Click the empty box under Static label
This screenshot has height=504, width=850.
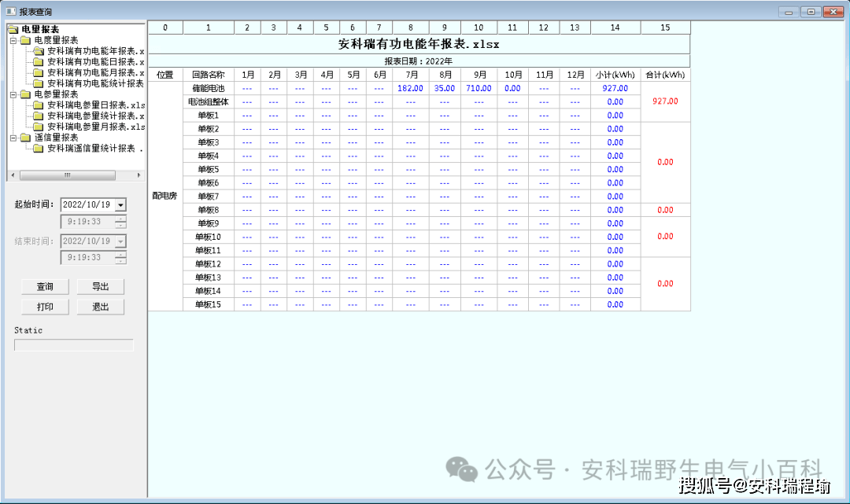tap(74, 345)
